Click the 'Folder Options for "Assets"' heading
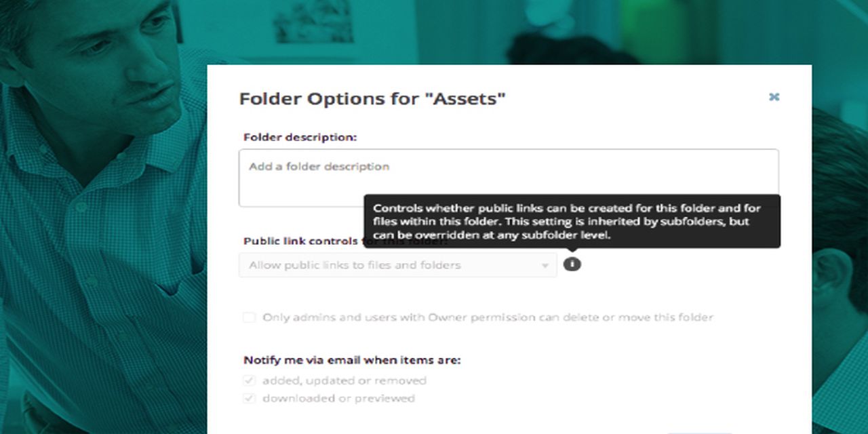The width and height of the screenshot is (868, 434). pos(372,99)
